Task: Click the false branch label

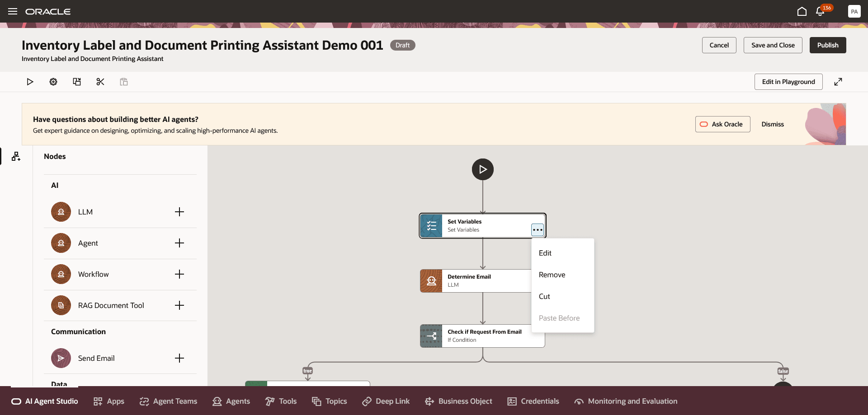Action: pos(783,371)
